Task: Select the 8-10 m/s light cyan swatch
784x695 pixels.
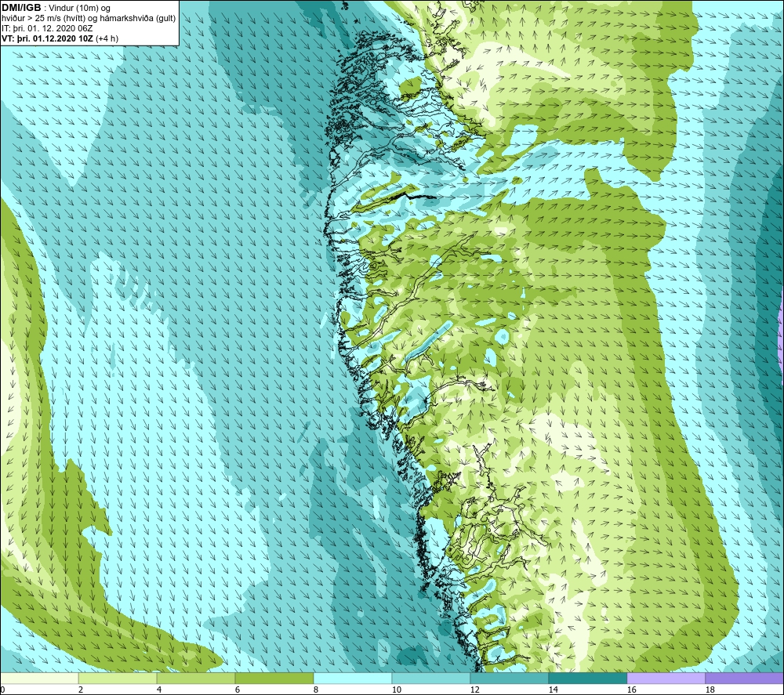Action: click(x=353, y=679)
